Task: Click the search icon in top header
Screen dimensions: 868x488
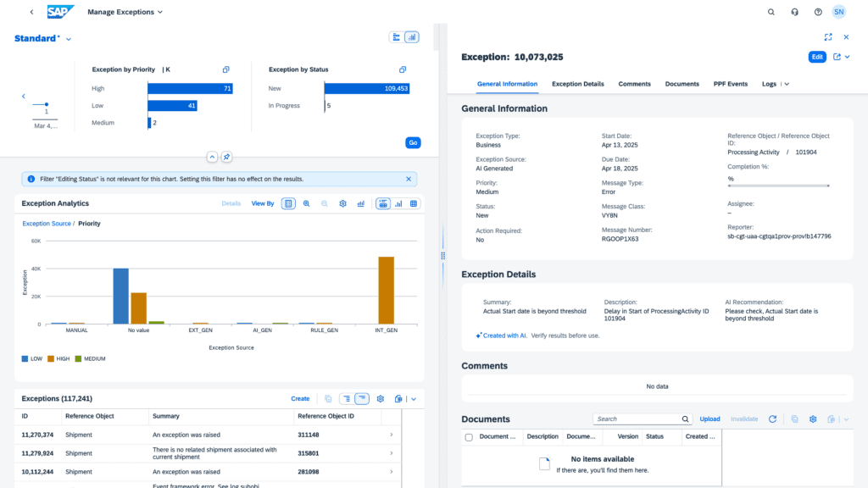Action: coord(771,12)
